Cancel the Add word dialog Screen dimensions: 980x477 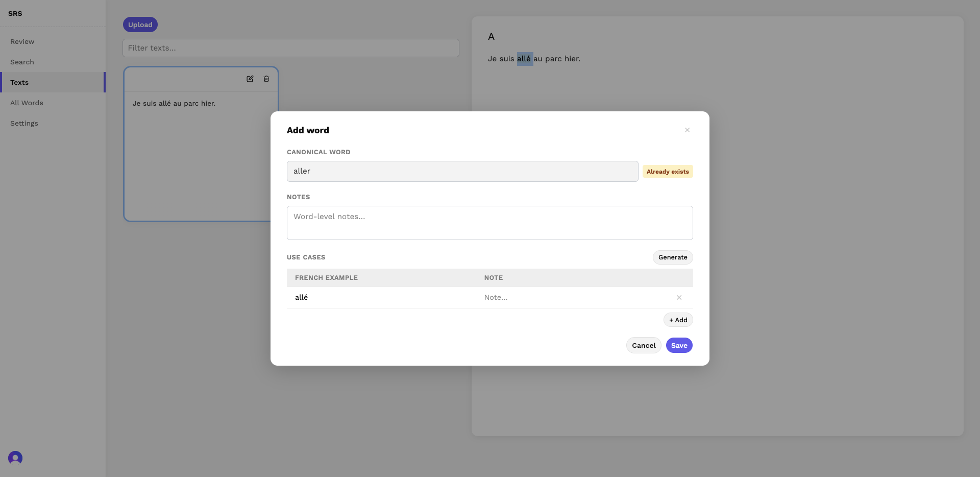[x=644, y=345]
